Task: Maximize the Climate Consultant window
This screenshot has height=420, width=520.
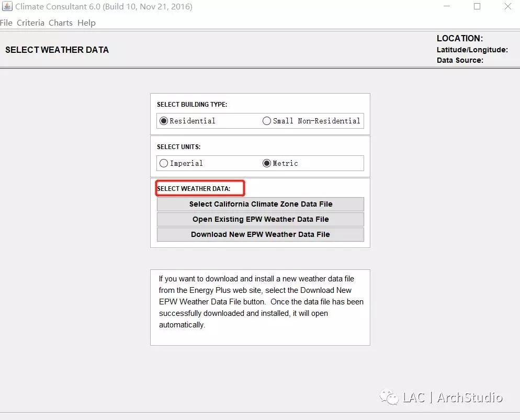Action: [x=477, y=6]
